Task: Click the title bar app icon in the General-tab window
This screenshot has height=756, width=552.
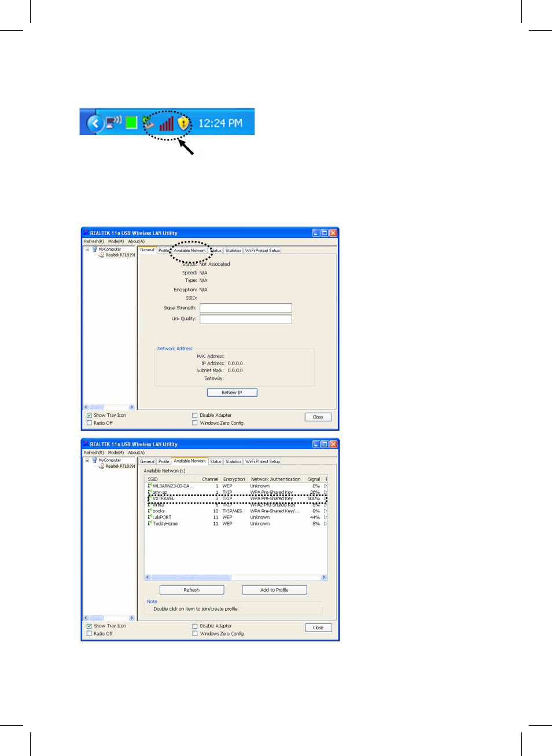Action: click(x=86, y=233)
